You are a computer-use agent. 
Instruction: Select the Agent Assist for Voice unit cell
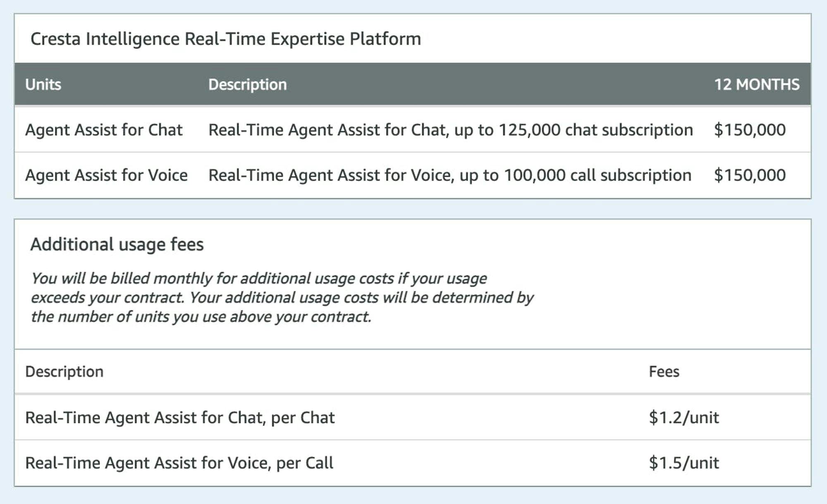coord(106,175)
